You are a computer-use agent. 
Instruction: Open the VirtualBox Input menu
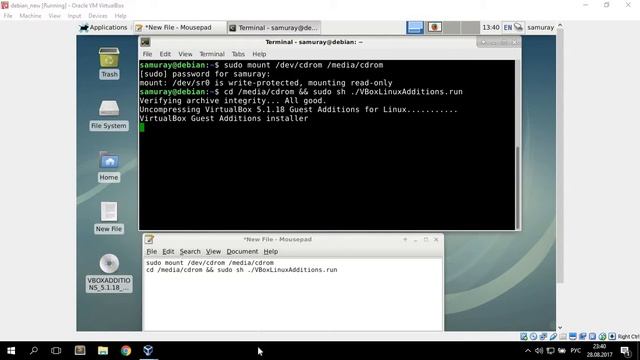[74, 16]
